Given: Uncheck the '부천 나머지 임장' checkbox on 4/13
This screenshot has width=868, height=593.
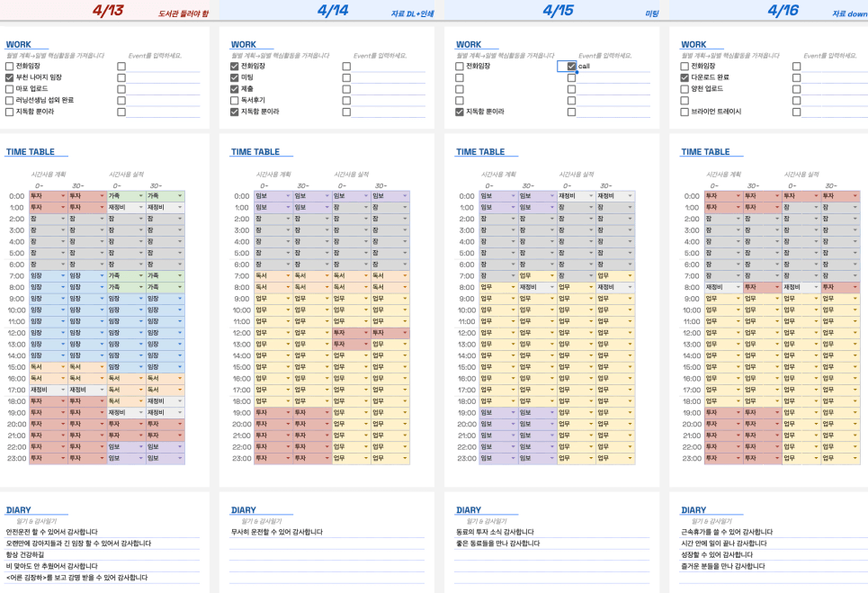Looking at the screenshot, I should [x=10, y=77].
